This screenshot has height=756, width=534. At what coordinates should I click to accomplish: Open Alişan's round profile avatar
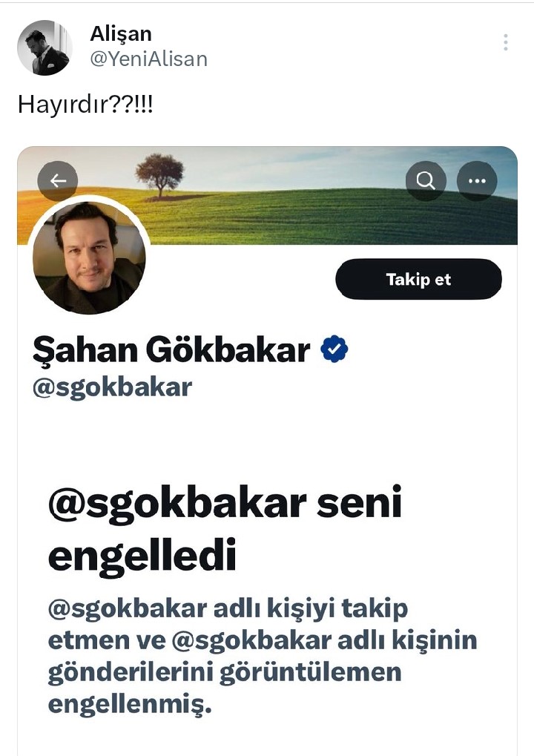click(x=44, y=47)
